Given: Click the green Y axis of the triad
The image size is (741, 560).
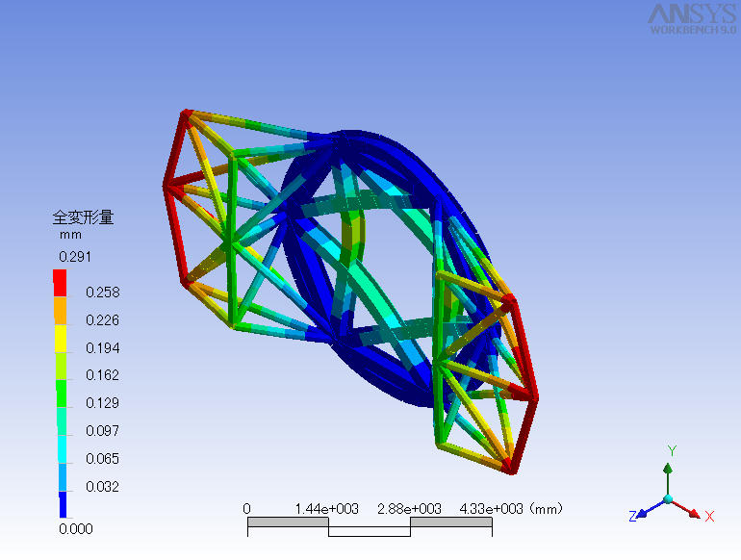Looking at the screenshot, I should (x=668, y=479).
